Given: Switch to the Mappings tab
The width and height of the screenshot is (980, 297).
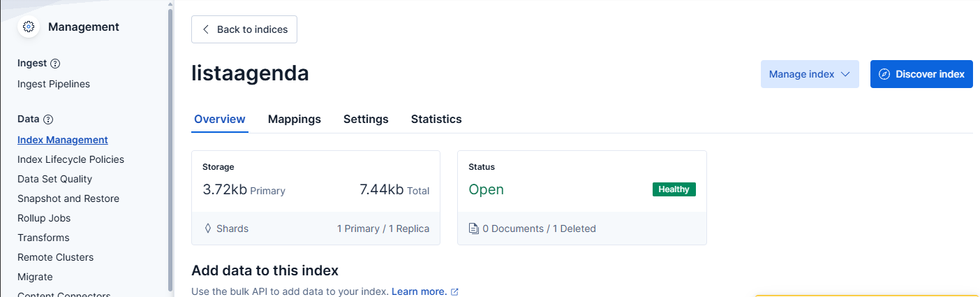Looking at the screenshot, I should [x=294, y=119].
